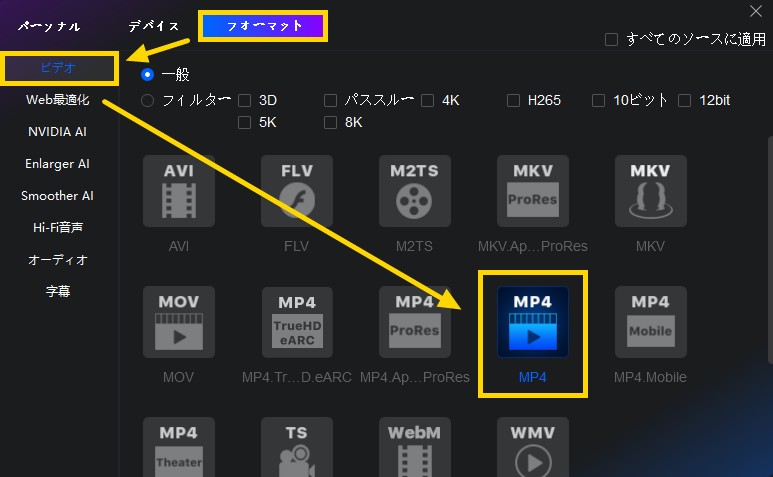This screenshot has height=477, width=773.
Task: Select Hi-Fi音声 sidebar category
Action: pos(58,228)
